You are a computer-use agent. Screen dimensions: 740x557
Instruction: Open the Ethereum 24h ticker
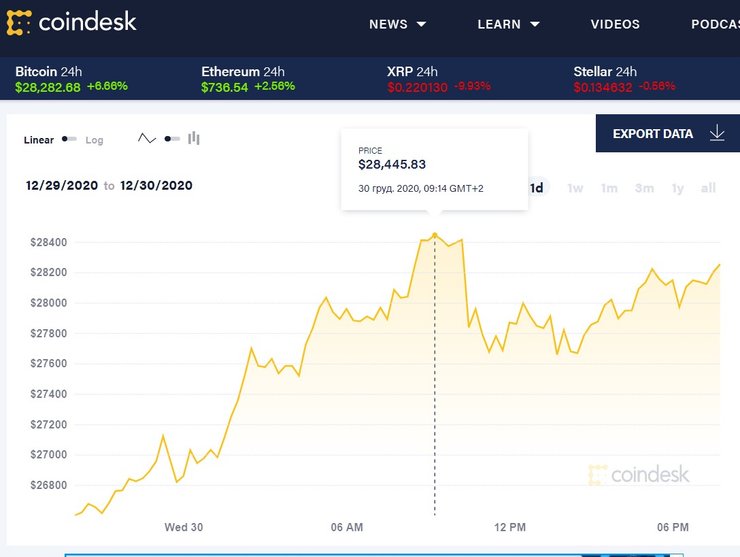248,79
